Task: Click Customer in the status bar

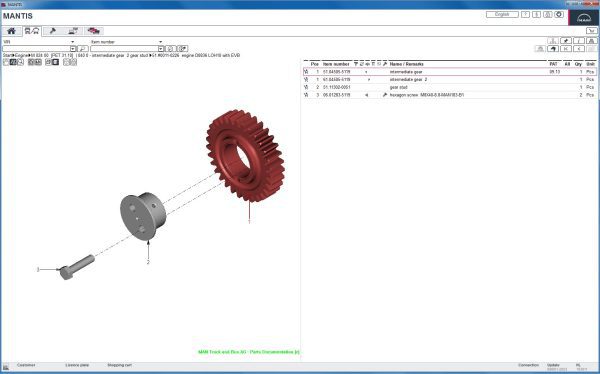Action: 26,365
